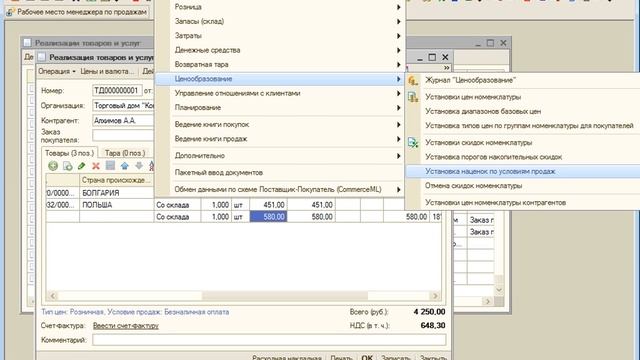The height and width of the screenshot is (360, 640).
Task: Click the OK button
Action: 367,358
